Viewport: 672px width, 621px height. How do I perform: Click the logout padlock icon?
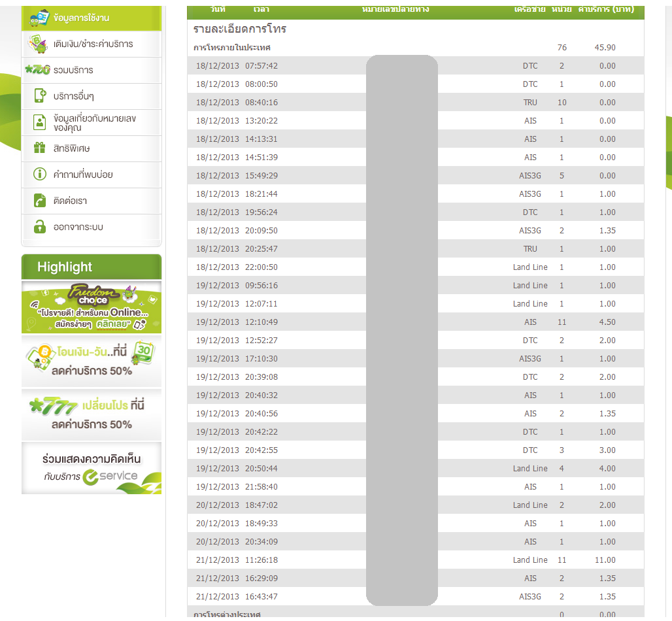(40, 226)
